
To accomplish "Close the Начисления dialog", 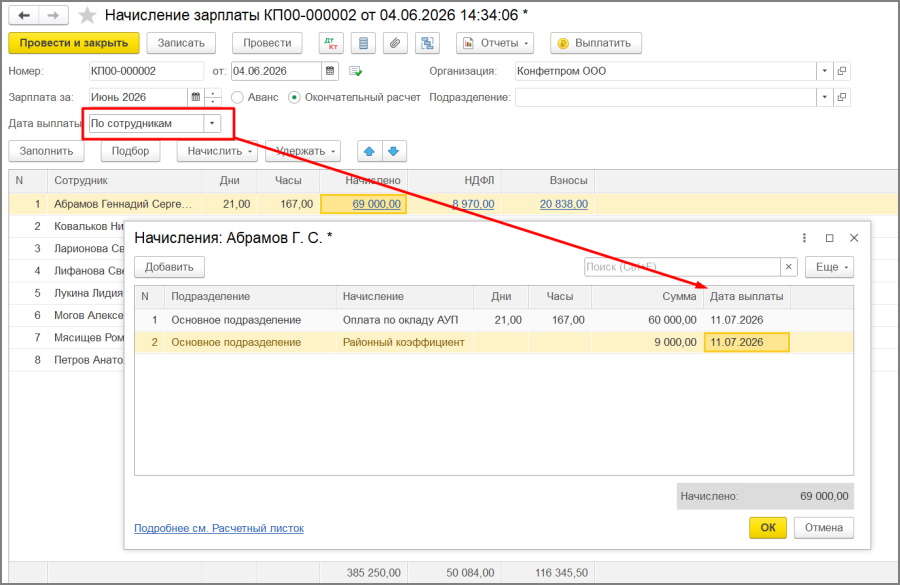I will pyautogui.click(x=854, y=238).
